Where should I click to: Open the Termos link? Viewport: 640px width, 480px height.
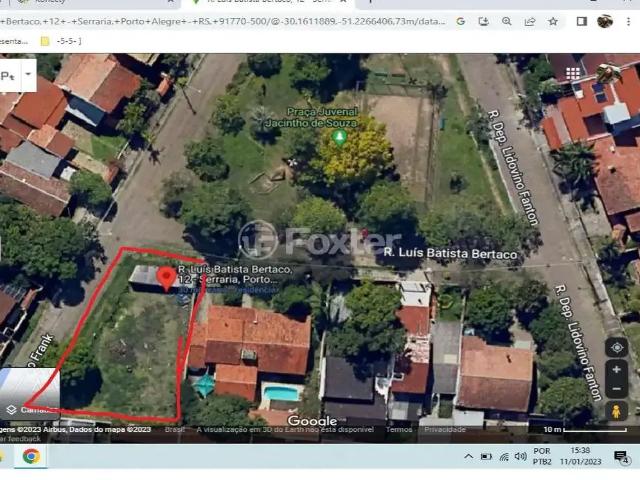point(399,429)
